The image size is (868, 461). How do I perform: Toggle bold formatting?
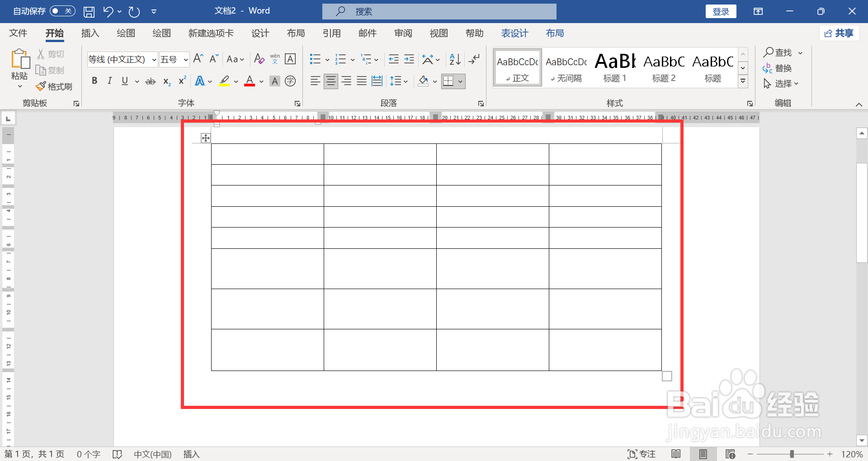(94, 81)
